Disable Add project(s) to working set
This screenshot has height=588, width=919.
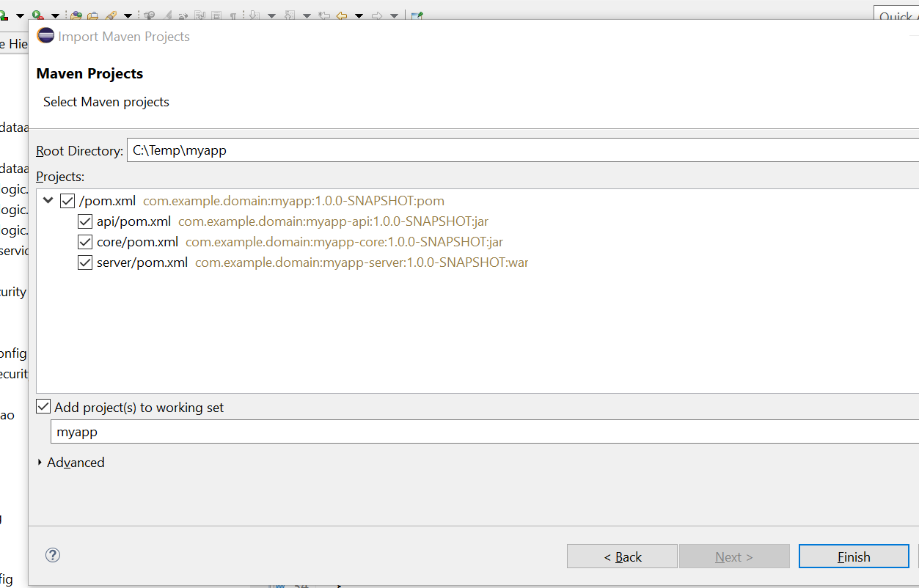[x=44, y=407]
